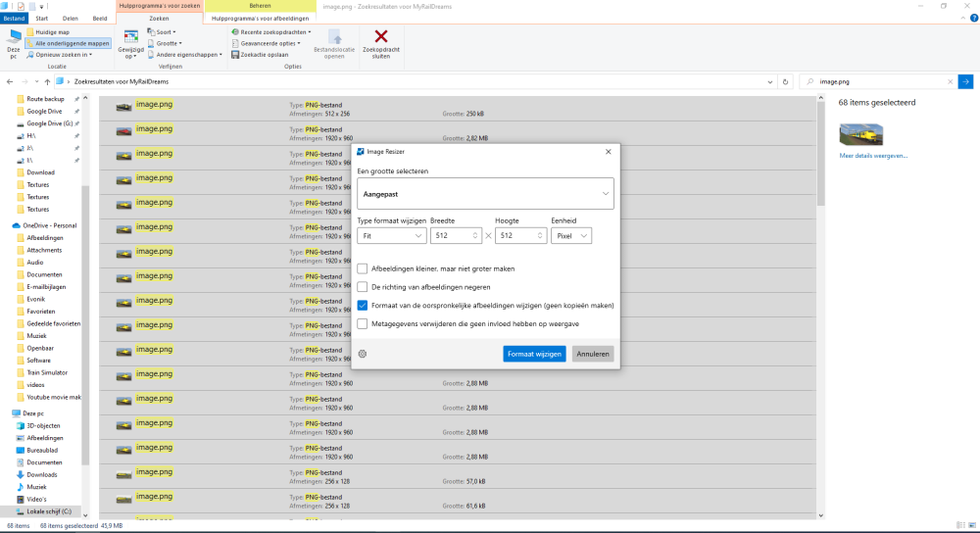
Task: Click the Up one folder arrow
Action: [47, 81]
